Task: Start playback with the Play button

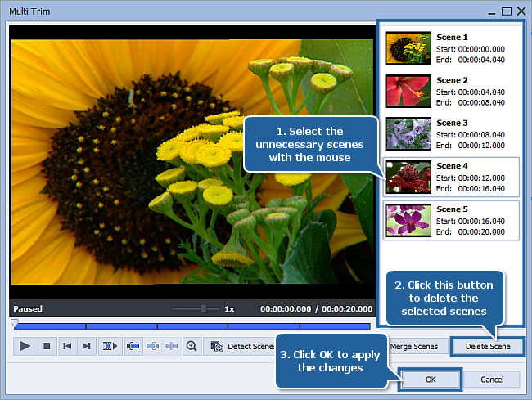Action: point(25,346)
